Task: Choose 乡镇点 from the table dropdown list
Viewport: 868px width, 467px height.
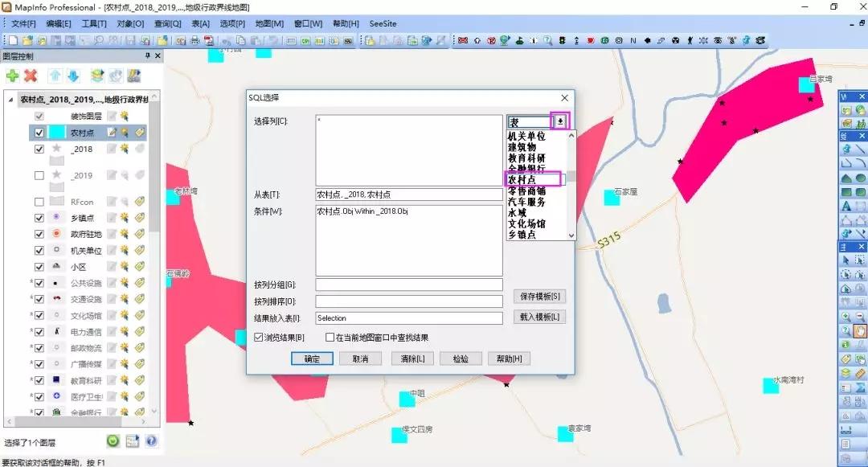Action: pos(522,235)
